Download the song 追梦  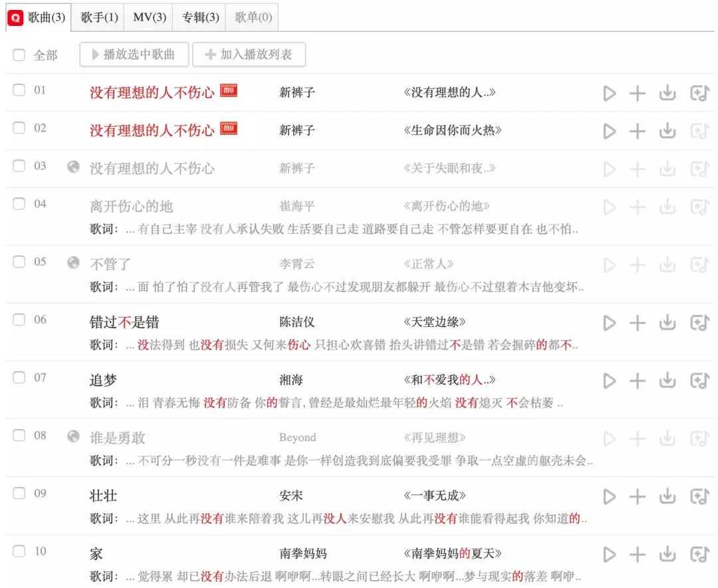click(x=667, y=380)
